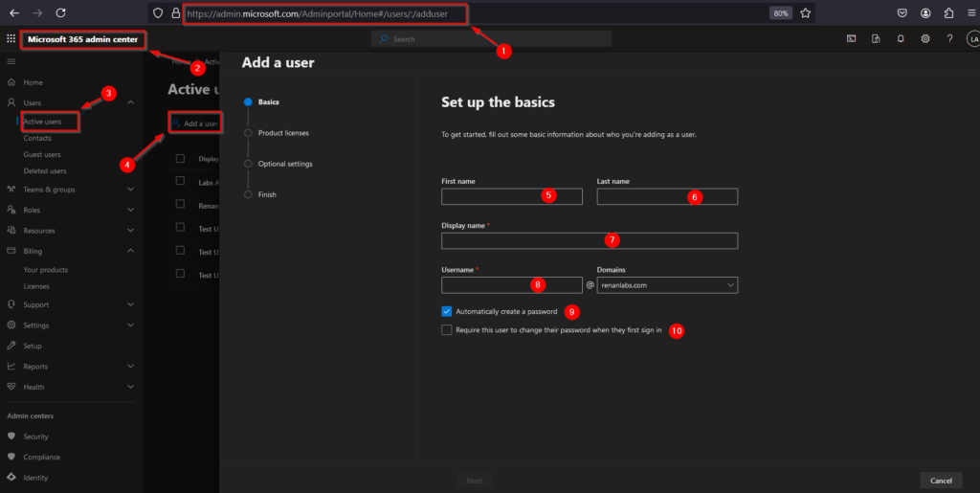Expand the Teams & groups chevron
Screen dimensions: 980x493
click(x=130, y=190)
